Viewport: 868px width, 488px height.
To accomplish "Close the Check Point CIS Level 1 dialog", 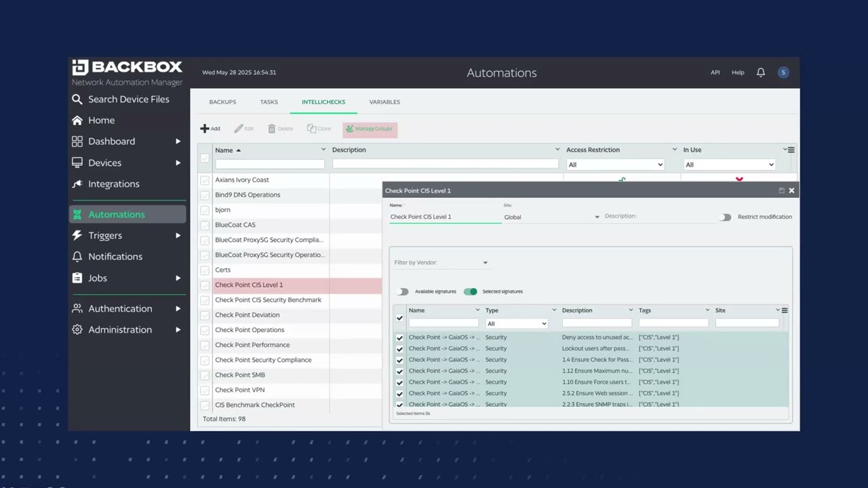I will 791,190.
